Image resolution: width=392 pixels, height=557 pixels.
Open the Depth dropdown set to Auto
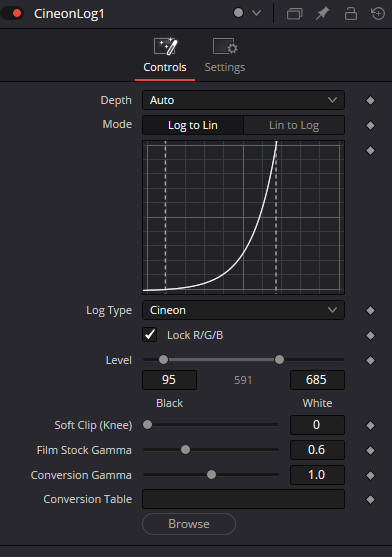tap(243, 100)
